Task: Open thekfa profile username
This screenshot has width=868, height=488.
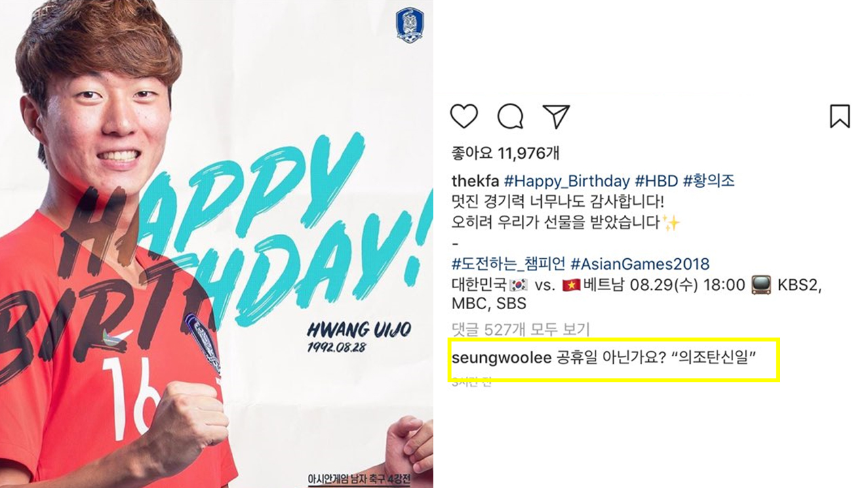Action: [476, 181]
